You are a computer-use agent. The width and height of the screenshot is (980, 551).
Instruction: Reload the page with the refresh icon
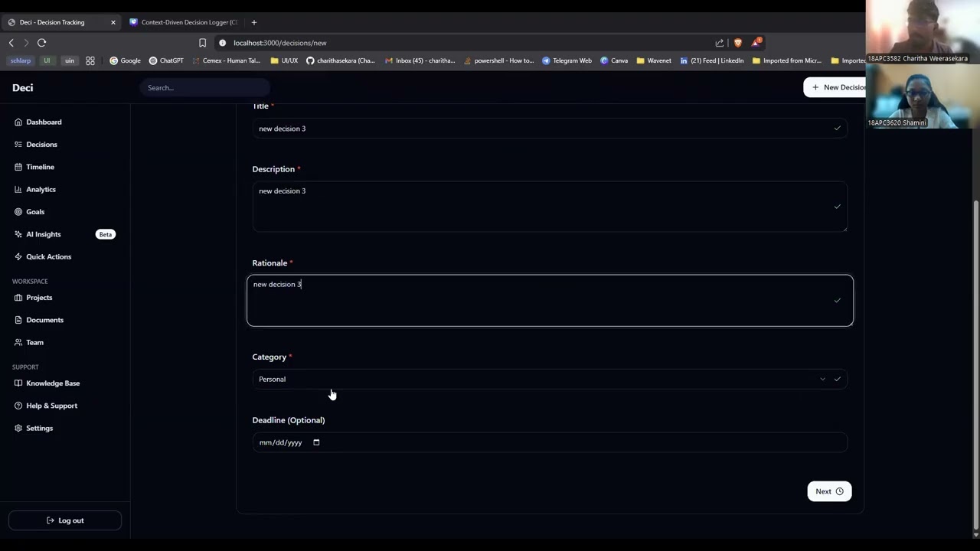[x=42, y=43]
